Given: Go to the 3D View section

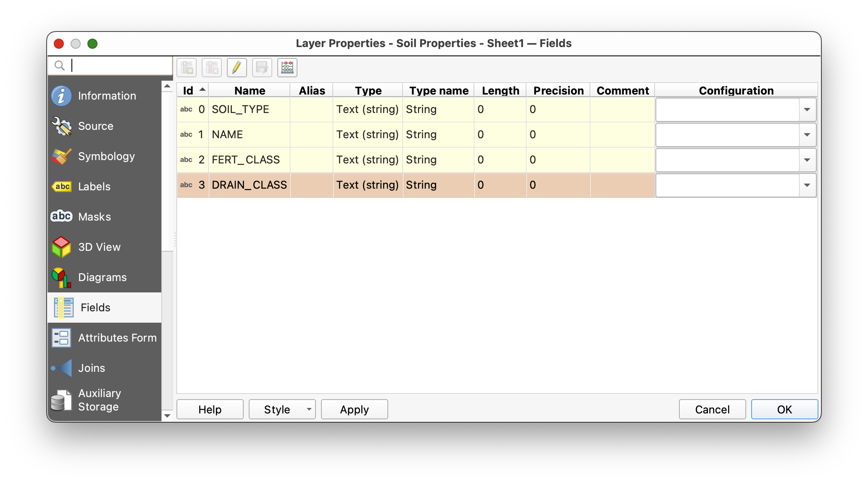Looking at the screenshot, I should point(99,247).
